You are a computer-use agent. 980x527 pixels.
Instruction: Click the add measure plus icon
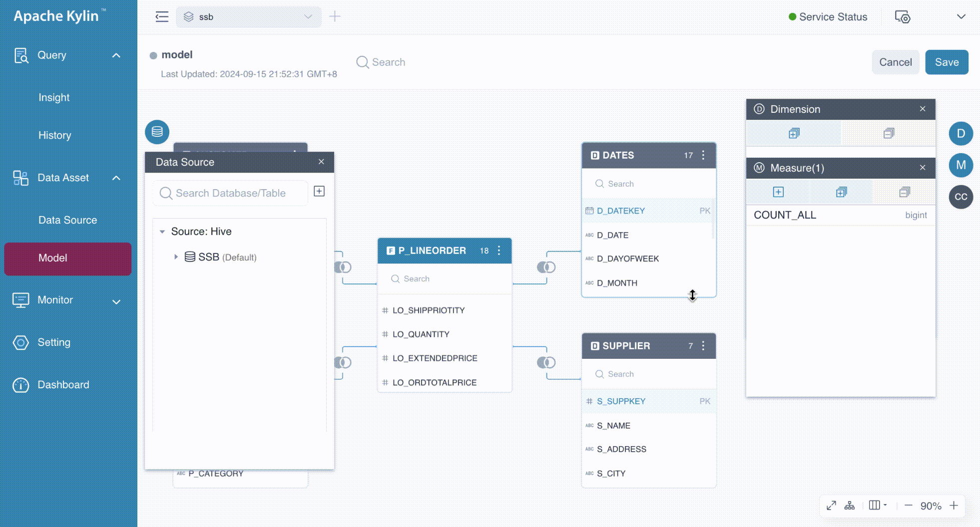tap(778, 192)
